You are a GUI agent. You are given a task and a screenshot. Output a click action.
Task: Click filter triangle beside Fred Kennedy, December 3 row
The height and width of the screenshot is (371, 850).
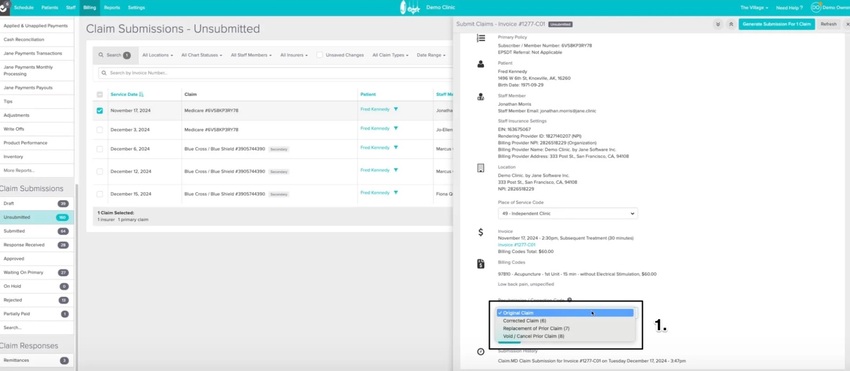coord(396,129)
